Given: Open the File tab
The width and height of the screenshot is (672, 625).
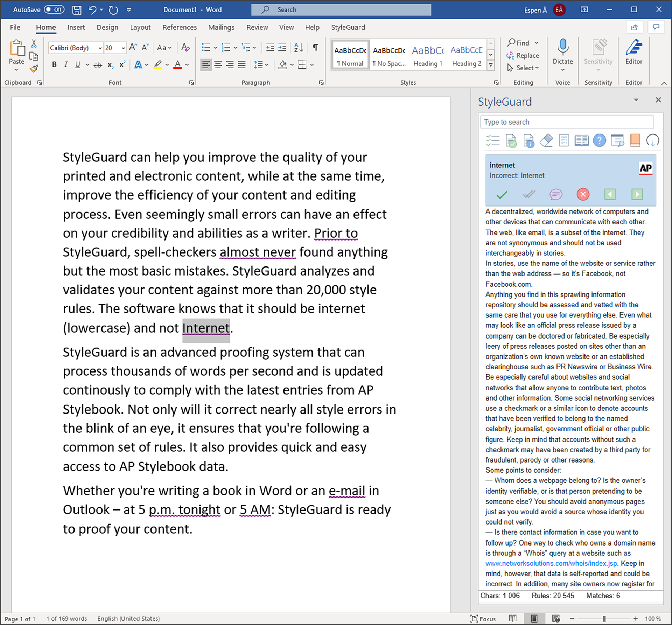Looking at the screenshot, I should click(x=15, y=27).
